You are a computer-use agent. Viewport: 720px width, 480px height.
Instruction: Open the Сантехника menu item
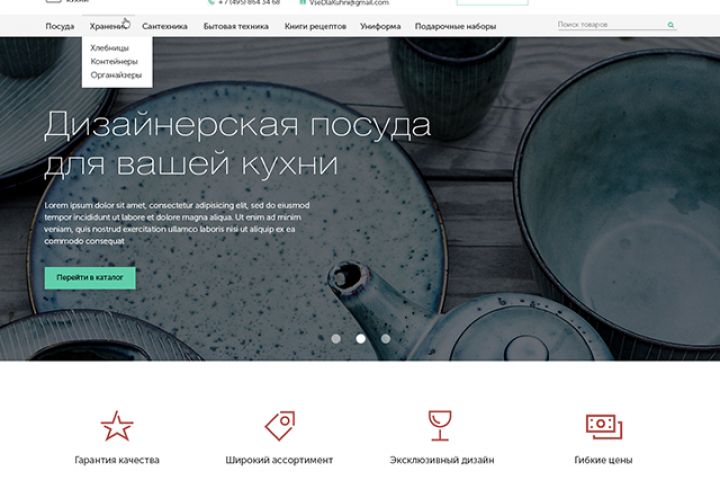click(x=164, y=27)
